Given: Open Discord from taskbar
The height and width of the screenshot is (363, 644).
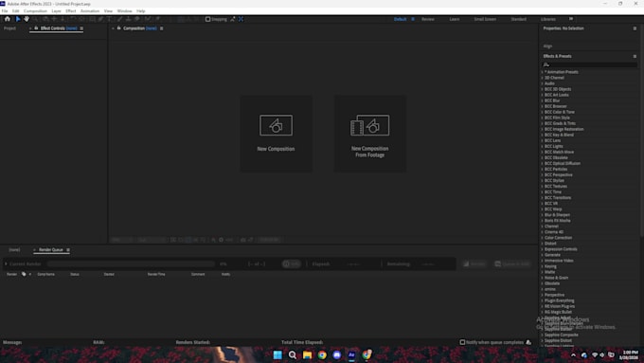Looking at the screenshot, I should (x=337, y=354).
